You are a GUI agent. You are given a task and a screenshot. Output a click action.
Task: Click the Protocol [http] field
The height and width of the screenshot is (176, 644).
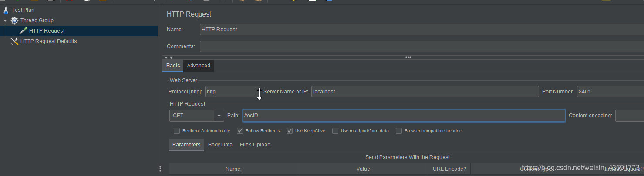(232, 92)
